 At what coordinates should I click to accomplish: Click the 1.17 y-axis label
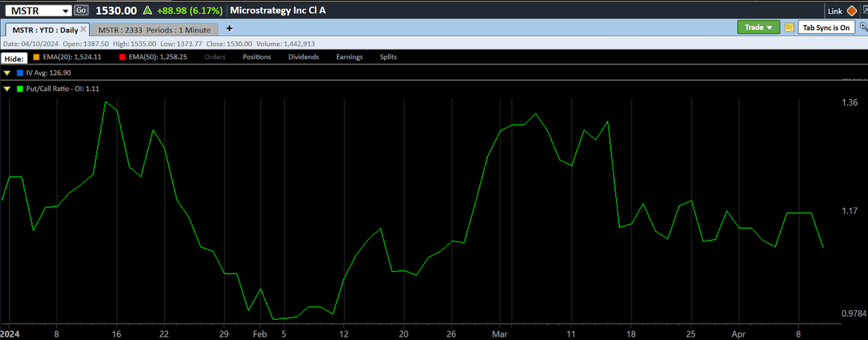click(x=850, y=211)
